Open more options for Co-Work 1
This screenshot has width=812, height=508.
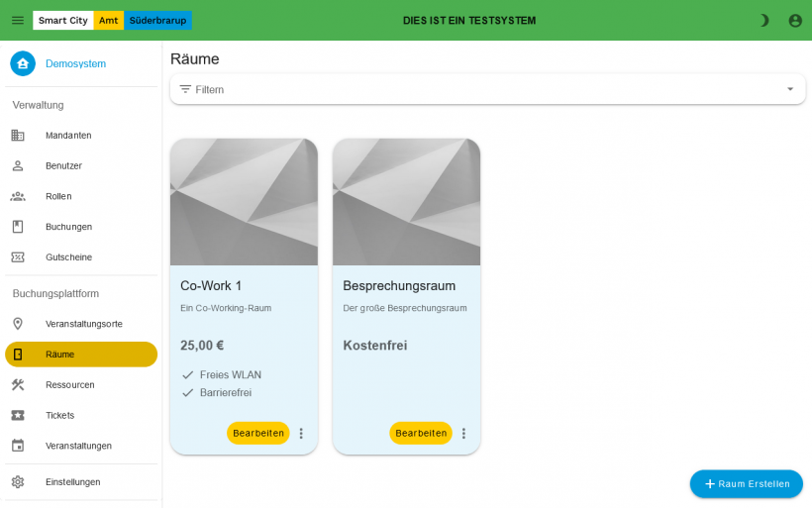[301, 434]
